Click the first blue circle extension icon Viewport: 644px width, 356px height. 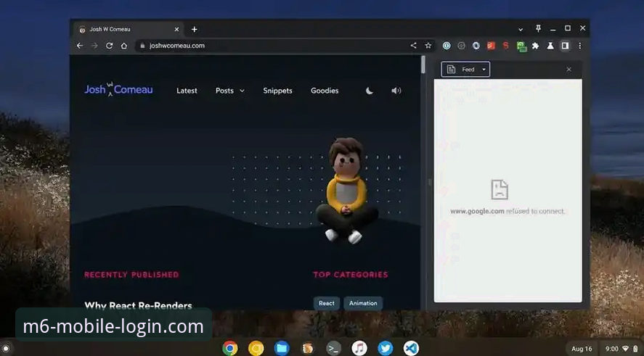coord(447,46)
